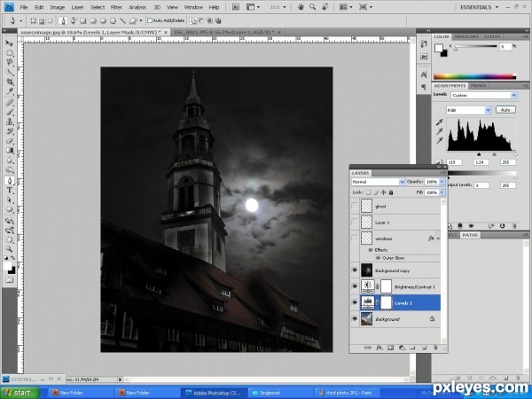Screen dimensions: 532x399
Task: Select the Magic Wand tool
Action: tap(9, 72)
